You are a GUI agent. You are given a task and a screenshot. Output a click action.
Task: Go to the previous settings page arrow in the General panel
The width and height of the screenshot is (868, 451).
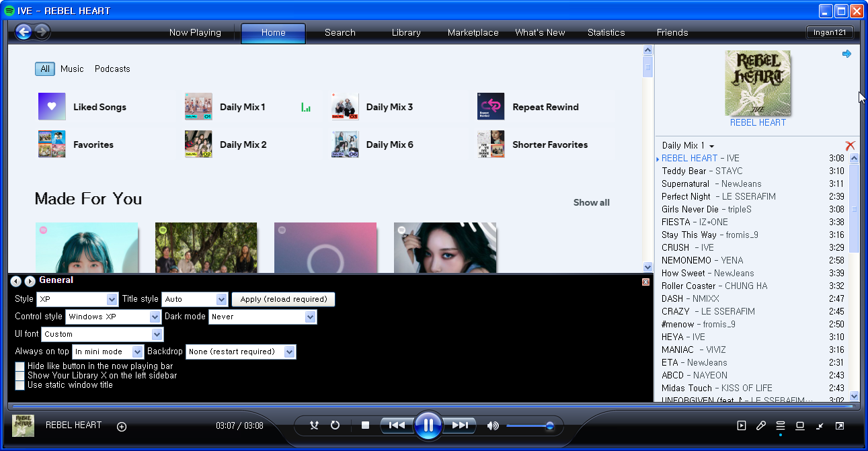16,281
